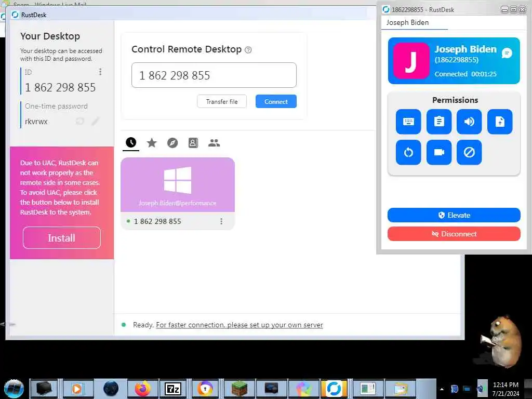The image size is (532, 399).
Task: Open the clock showing 12:14 PM
Action: [506, 389]
